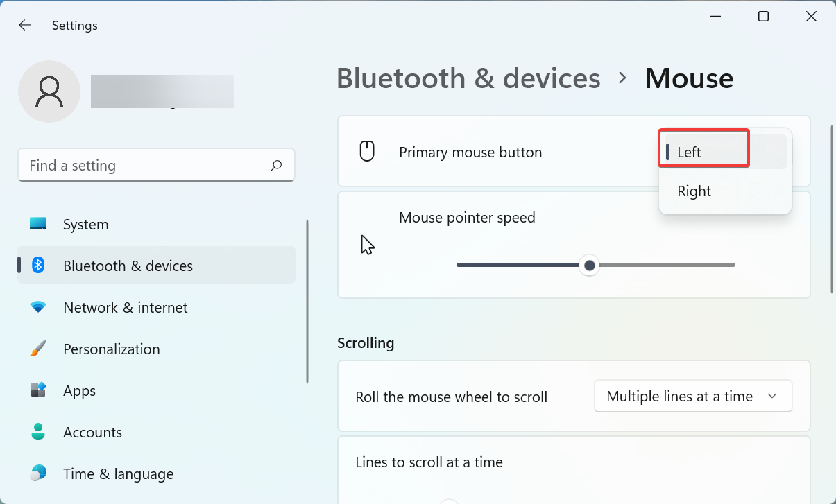Open the Accounts settings section
This screenshot has width=836, height=504.
93,432
